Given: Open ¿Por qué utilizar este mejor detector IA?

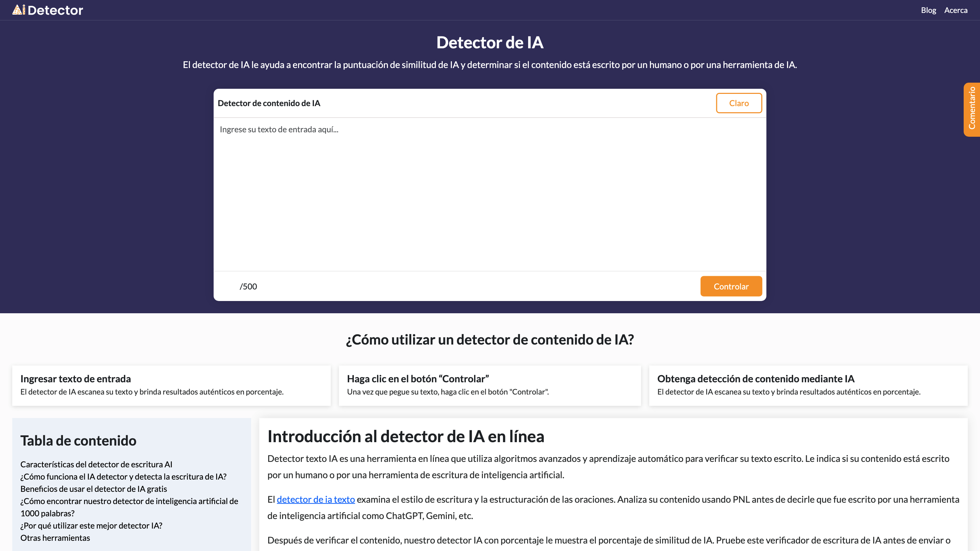Looking at the screenshot, I should click(x=91, y=525).
